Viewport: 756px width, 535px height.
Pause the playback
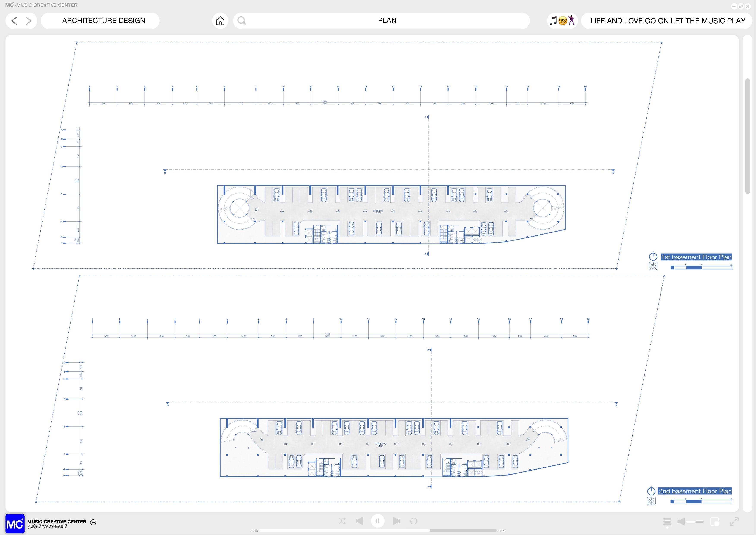378,521
